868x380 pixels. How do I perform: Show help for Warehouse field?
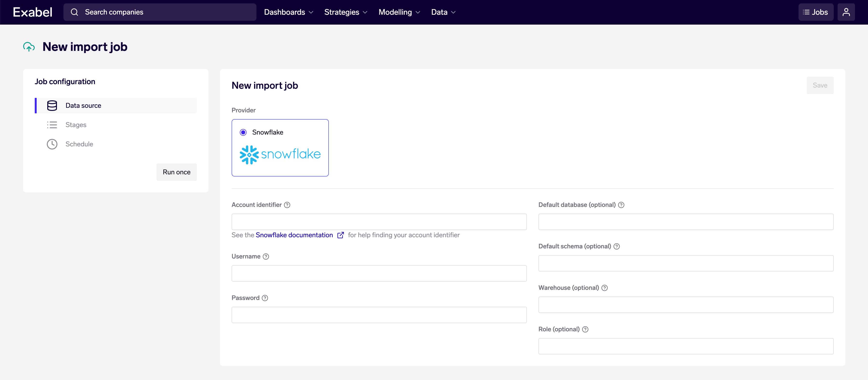[605, 288]
